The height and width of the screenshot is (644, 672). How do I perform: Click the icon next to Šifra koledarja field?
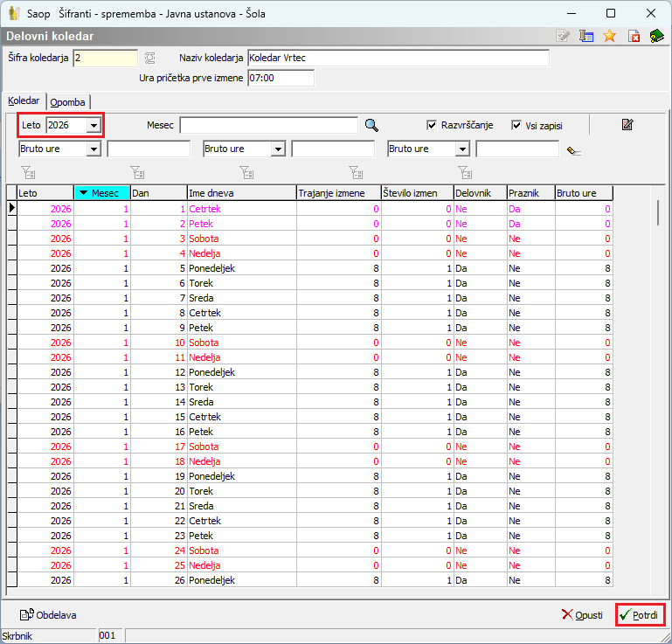click(x=149, y=58)
